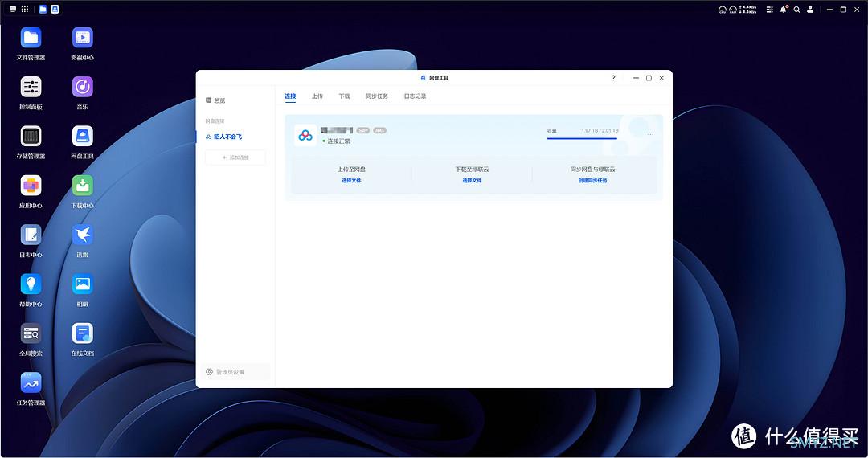Click the Baidu netdisk logo icon
The width and height of the screenshot is (868, 458).
pyautogui.click(x=305, y=136)
